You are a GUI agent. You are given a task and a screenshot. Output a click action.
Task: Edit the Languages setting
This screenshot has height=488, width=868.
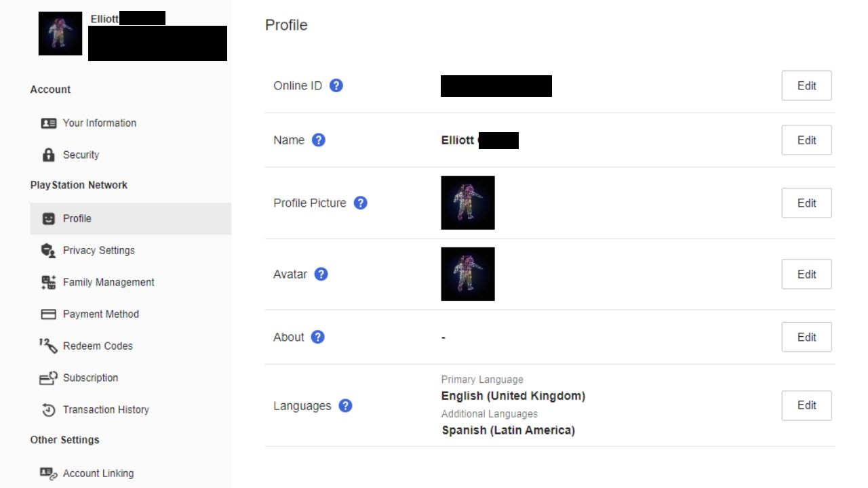[806, 405]
